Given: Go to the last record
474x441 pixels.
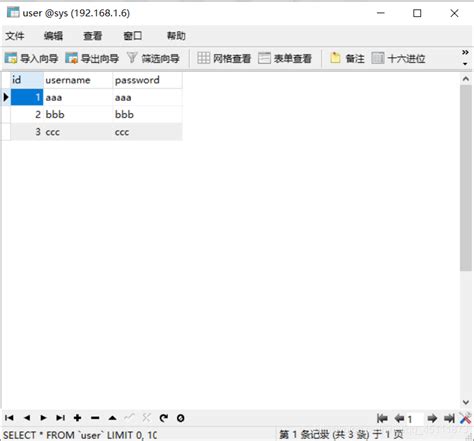Looking at the screenshot, I should (60, 418).
